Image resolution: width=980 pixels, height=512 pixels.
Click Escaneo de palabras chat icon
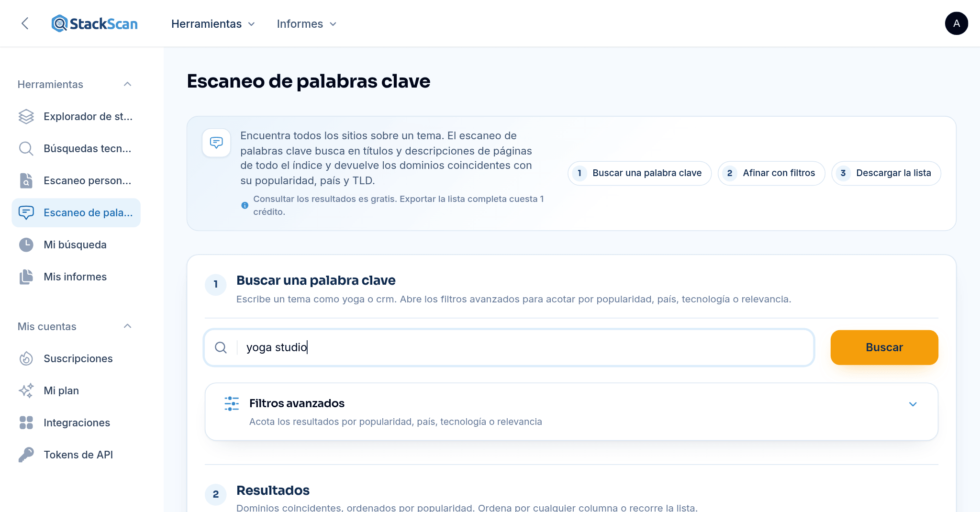point(26,212)
